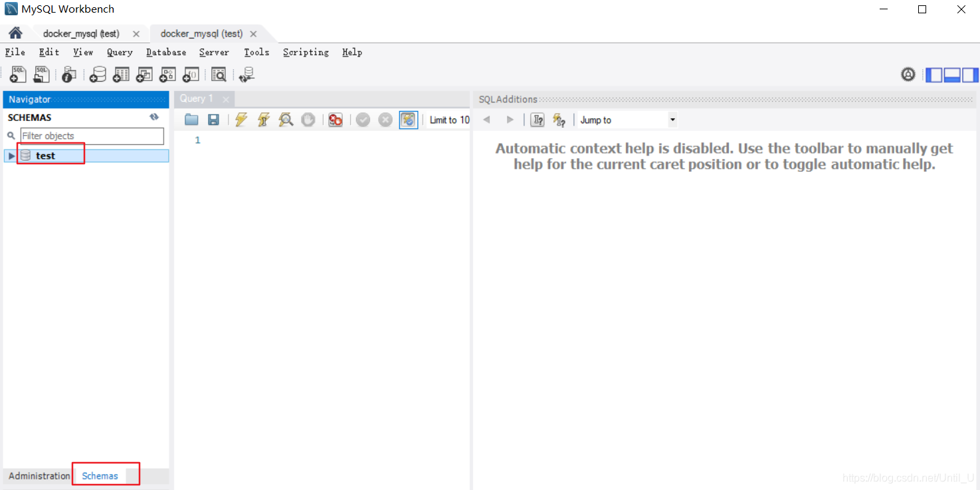Run EXPLAIN on current statement
980x490 pixels.
(286, 120)
